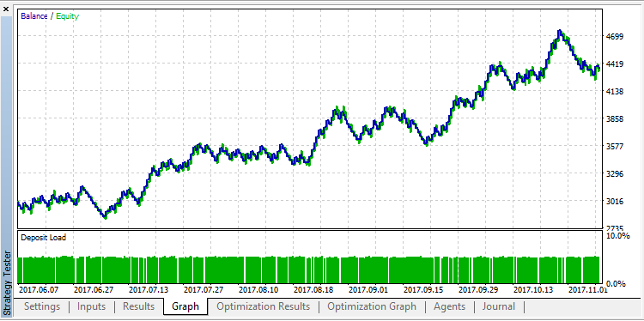Click the 10.0% deposit load value
This screenshot has height=321, width=644.
coord(617,236)
